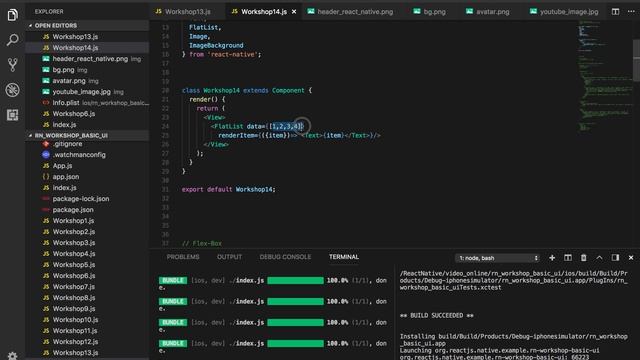Viewport: 640px width, 360px height.
Task: Collapse the RN_WORKSHOP_BASIC_UI folder section
Action: click(87, 135)
